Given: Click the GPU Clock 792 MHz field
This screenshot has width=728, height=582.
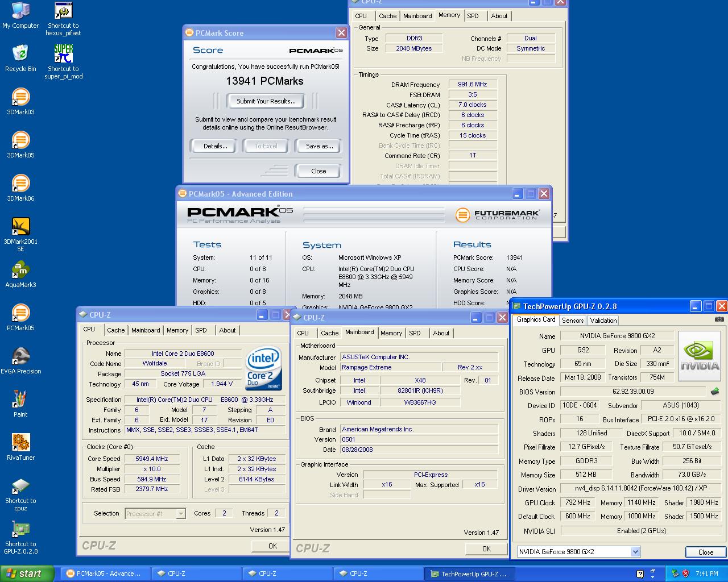Looking at the screenshot, I should (577, 502).
